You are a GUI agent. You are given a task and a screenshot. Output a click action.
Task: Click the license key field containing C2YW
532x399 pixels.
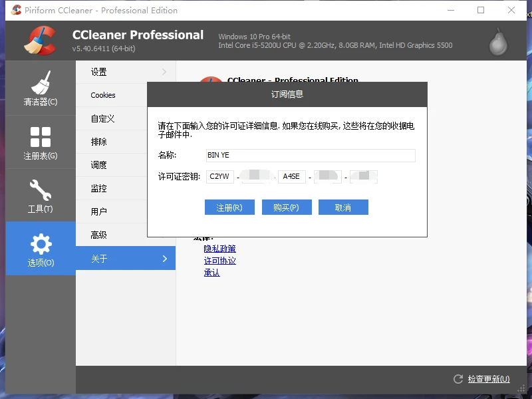220,177
